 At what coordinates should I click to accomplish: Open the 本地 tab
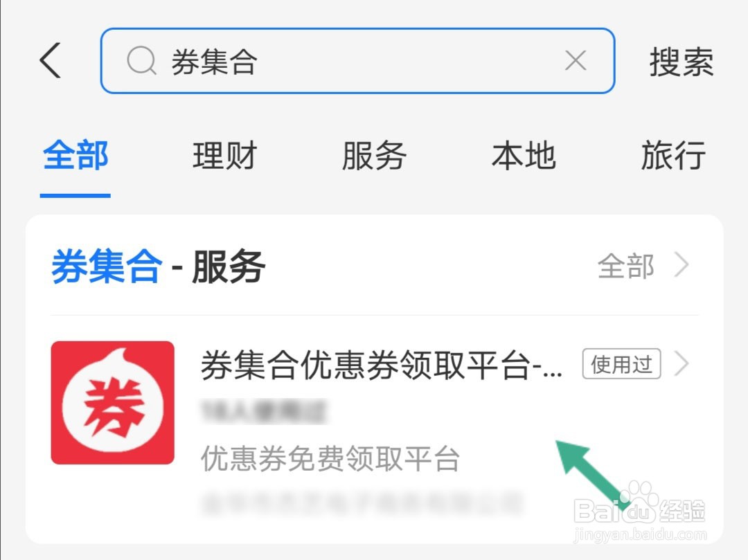coord(524,155)
